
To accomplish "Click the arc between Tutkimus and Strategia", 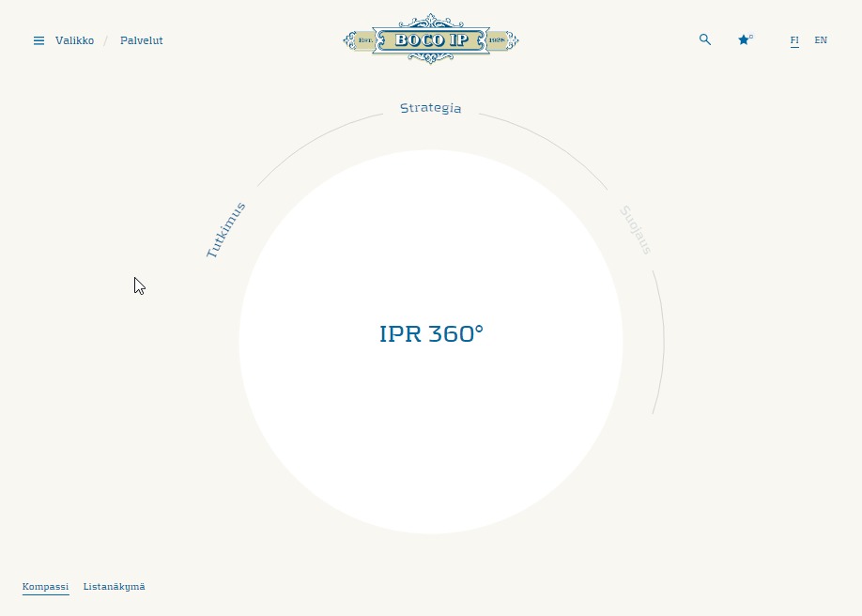I will (x=315, y=137).
